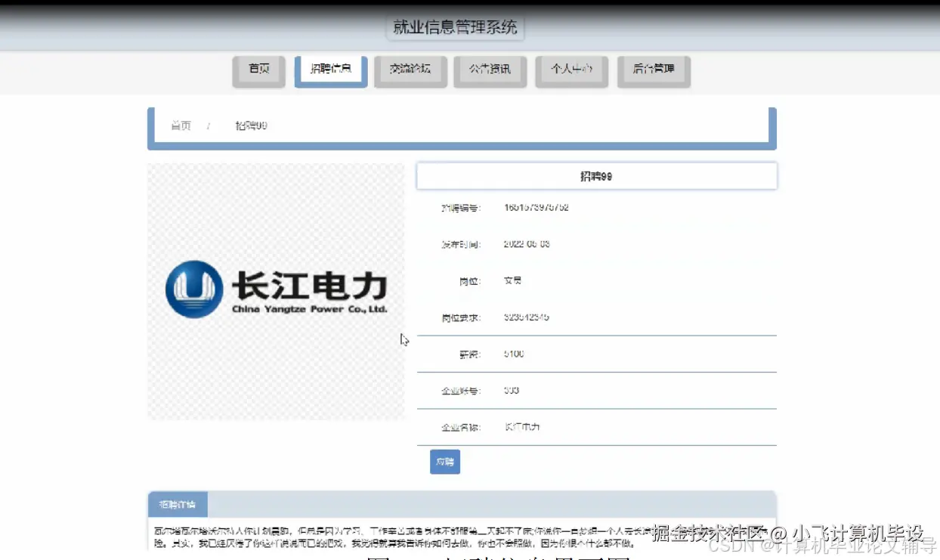The width and height of the screenshot is (940, 560).
Task: Click the 就业信息管理系统 site title
Action: point(455,28)
